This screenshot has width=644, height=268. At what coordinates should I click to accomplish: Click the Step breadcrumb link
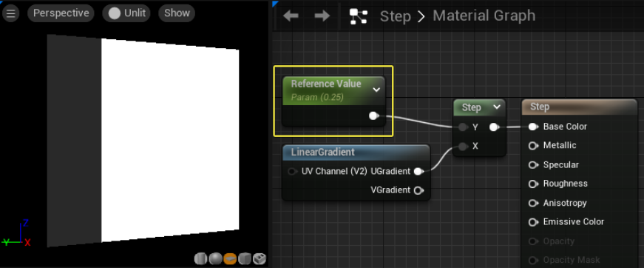pyautogui.click(x=395, y=16)
